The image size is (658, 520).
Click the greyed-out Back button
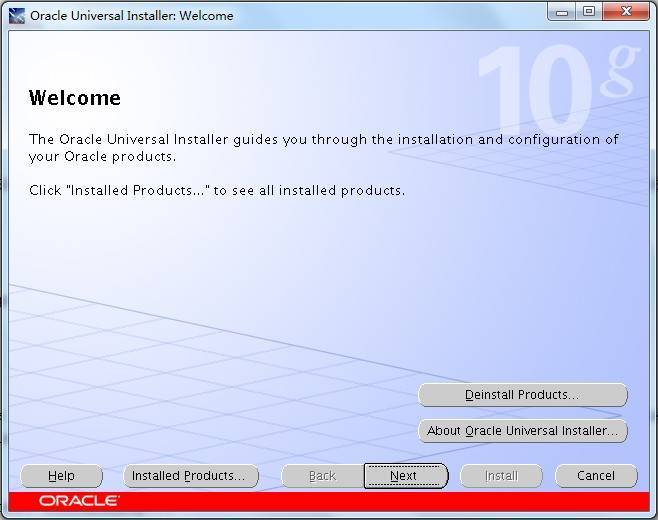click(x=322, y=476)
